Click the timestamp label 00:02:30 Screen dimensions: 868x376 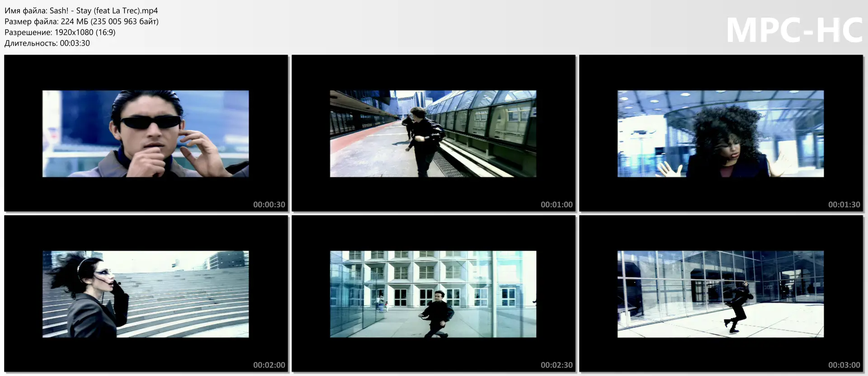tap(557, 365)
